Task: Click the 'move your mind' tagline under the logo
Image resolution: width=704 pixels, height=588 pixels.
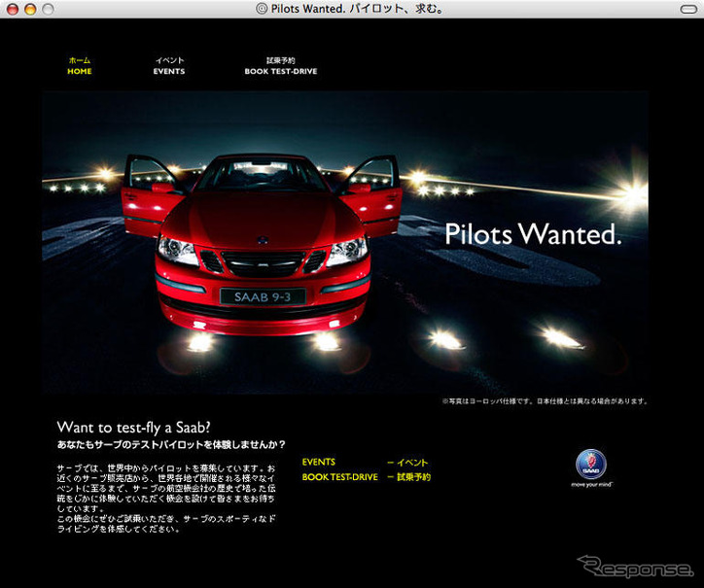Action: tap(590, 483)
